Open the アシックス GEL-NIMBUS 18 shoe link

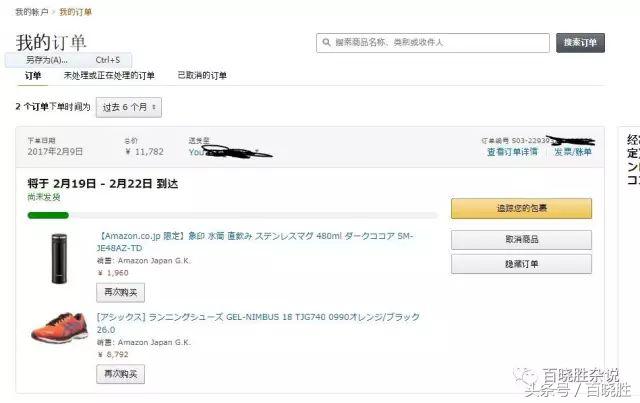[x=258, y=317]
